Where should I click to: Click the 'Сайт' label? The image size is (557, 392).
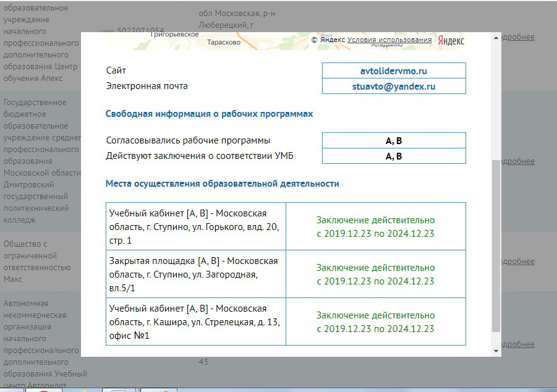[116, 70]
